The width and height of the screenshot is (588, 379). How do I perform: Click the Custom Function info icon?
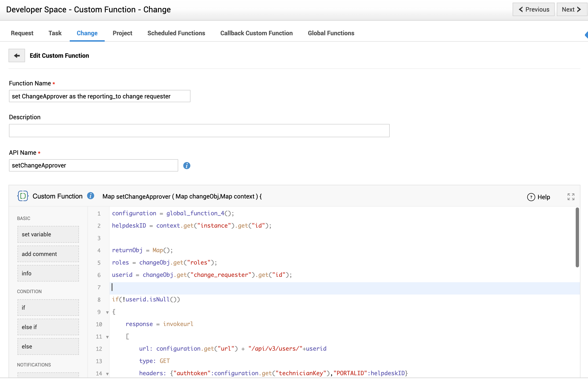91,196
